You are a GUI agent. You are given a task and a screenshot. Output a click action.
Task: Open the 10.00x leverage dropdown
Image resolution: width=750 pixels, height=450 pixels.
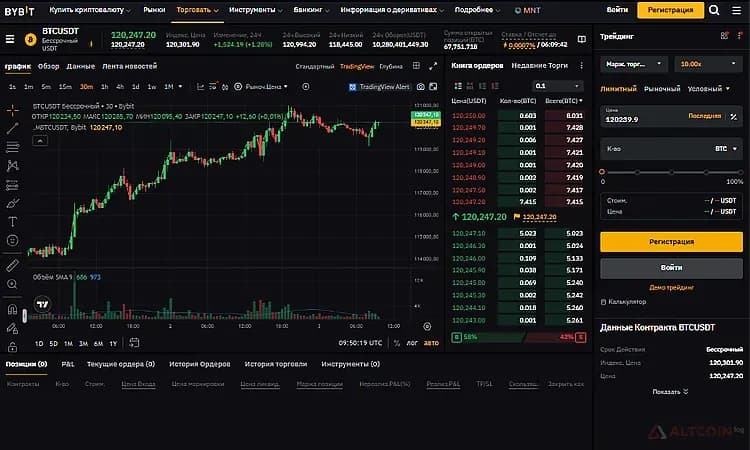coord(708,64)
